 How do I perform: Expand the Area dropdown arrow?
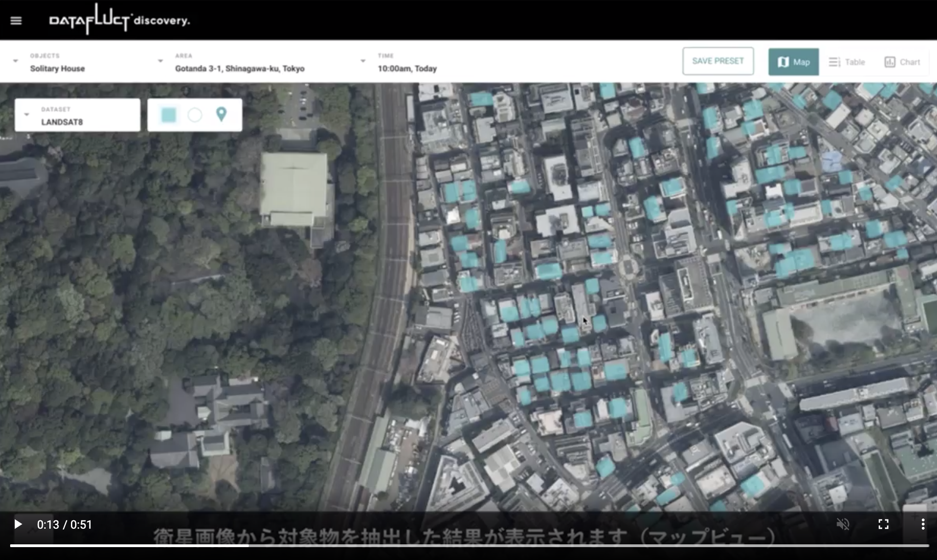[x=160, y=61]
